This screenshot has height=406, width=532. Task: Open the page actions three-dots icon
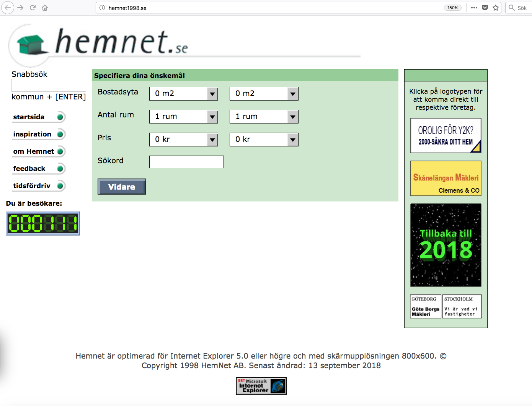474,8
